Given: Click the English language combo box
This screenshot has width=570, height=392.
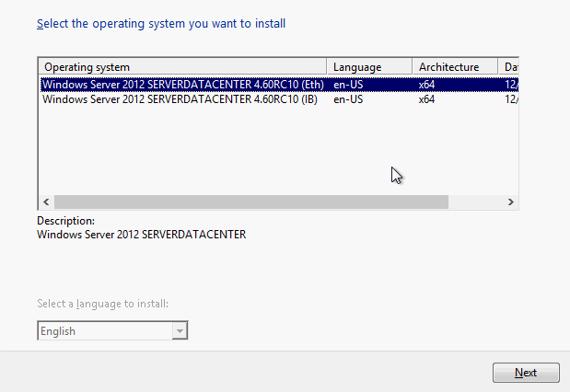Looking at the screenshot, I should click(104, 331).
